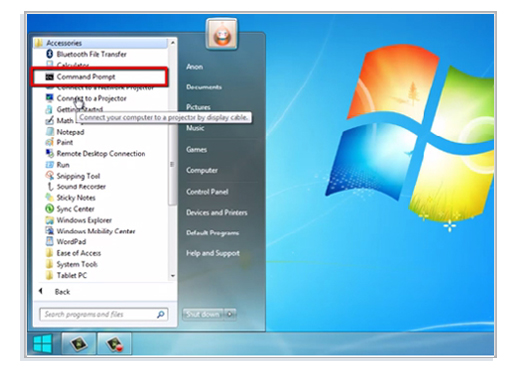Click the Bluetooth File Transfer icon
Image resolution: width=510 pixels, height=390 pixels.
click(50, 54)
